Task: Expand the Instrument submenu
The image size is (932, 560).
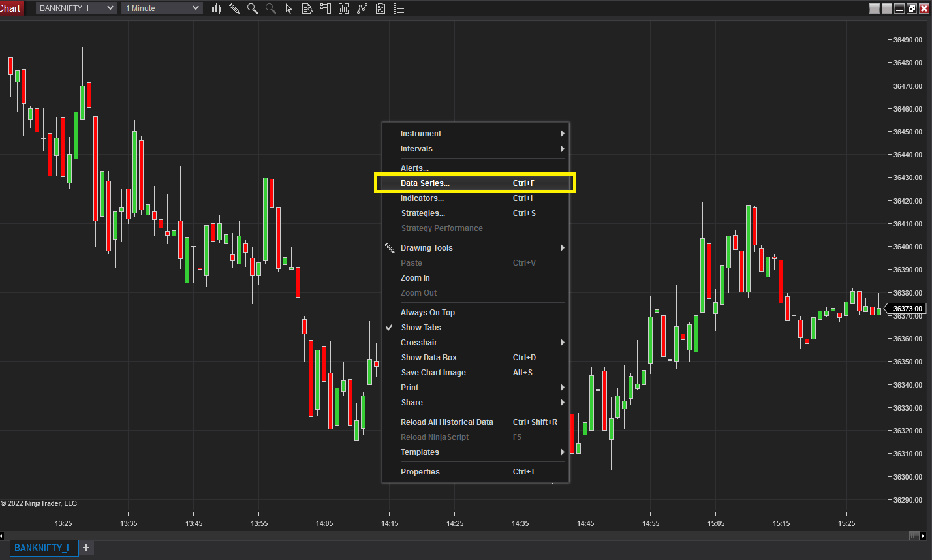Action: (476, 134)
